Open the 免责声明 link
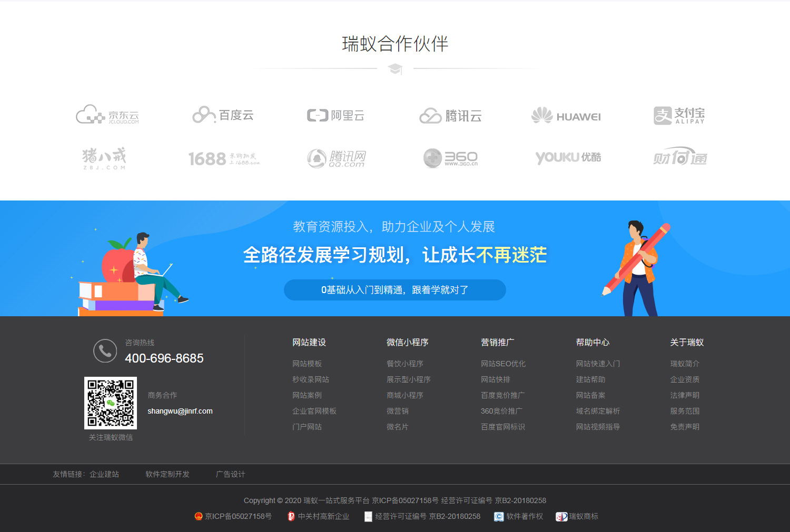This screenshot has height=532, width=790. [x=685, y=427]
